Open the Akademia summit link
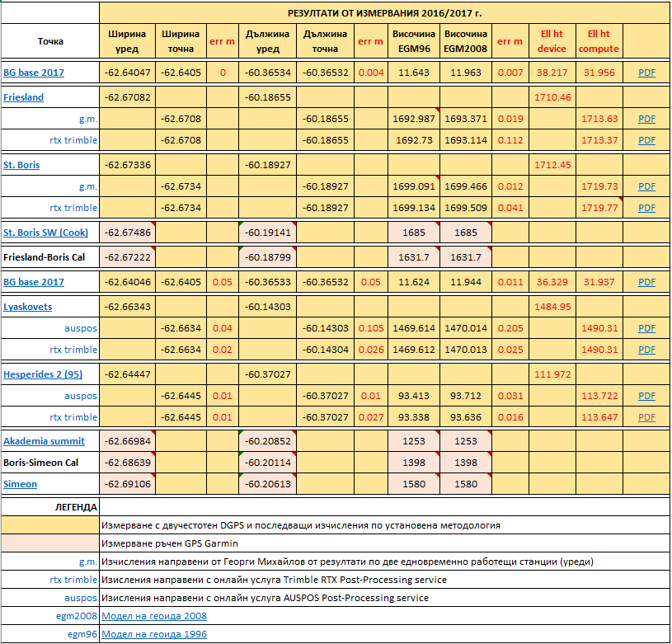This screenshot has width=672, height=644. (x=44, y=441)
